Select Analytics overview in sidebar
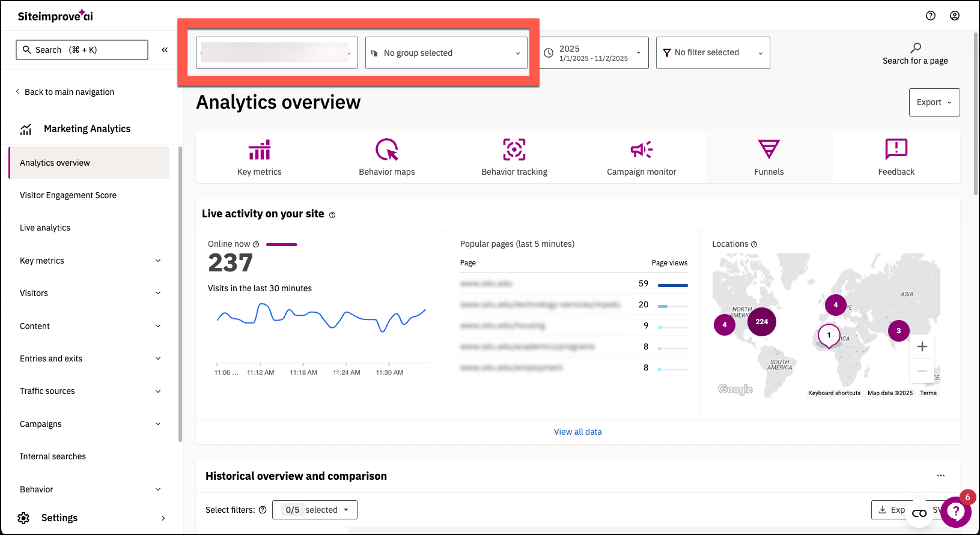The height and width of the screenshot is (535, 980). 90,163
